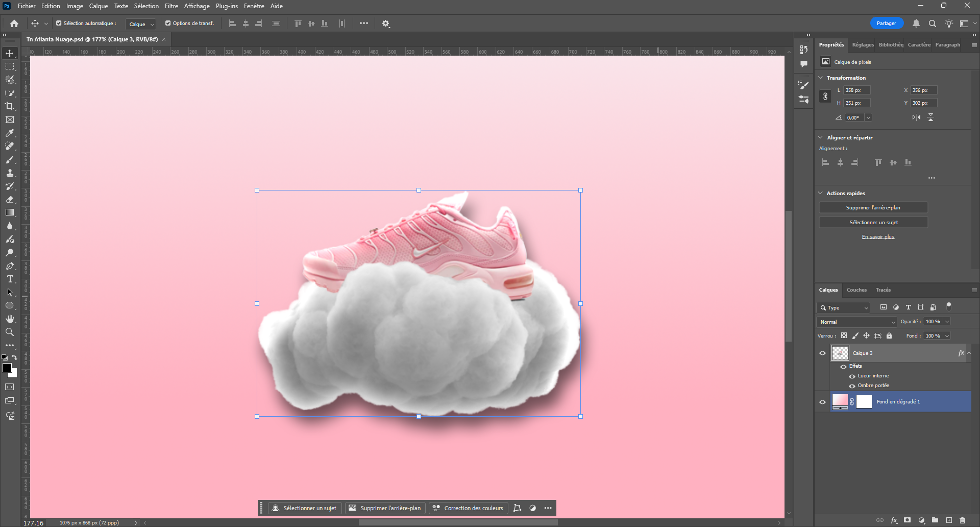
Task: Open the Filtre menu
Action: (x=171, y=6)
